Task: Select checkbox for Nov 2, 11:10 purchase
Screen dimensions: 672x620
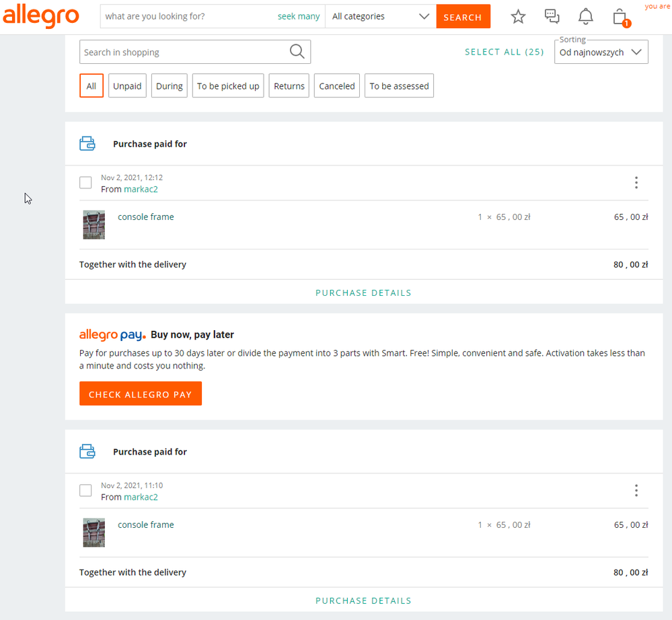Action: click(85, 490)
